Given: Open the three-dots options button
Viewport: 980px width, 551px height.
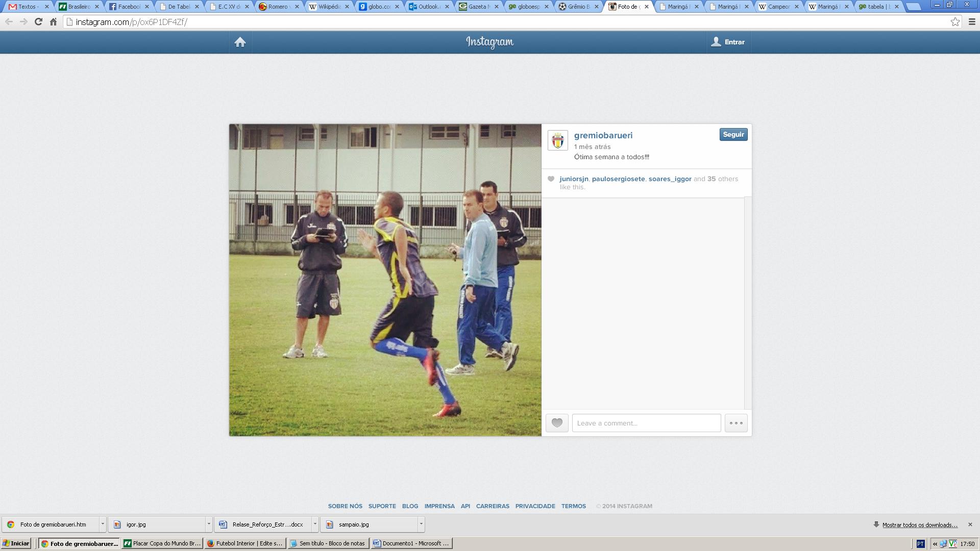Looking at the screenshot, I should click(736, 423).
